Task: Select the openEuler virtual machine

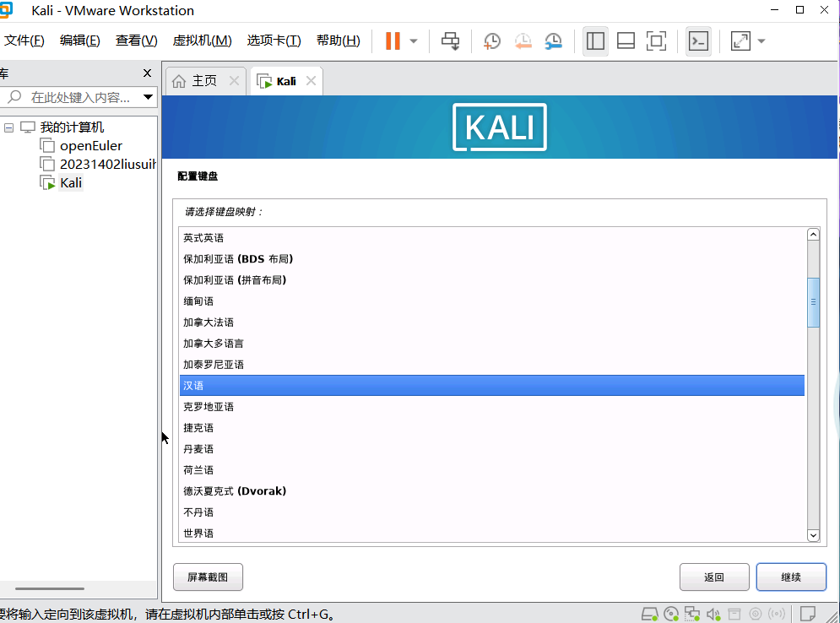Action: (x=90, y=146)
